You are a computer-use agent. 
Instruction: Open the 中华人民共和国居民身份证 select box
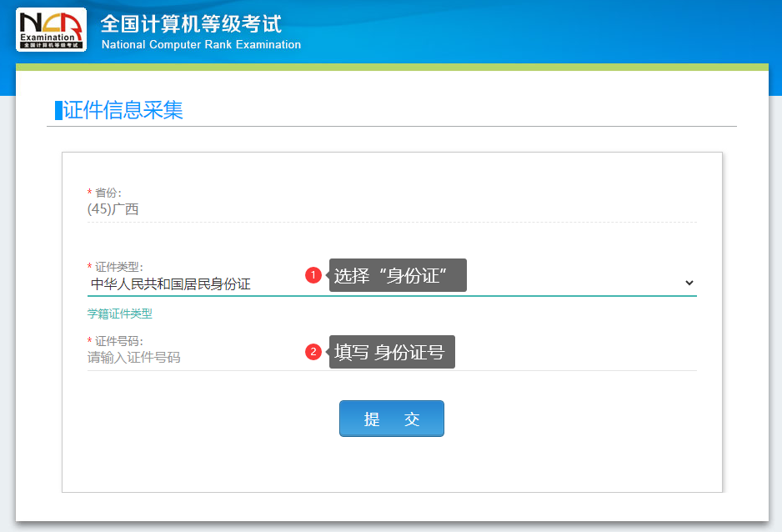[x=392, y=284]
